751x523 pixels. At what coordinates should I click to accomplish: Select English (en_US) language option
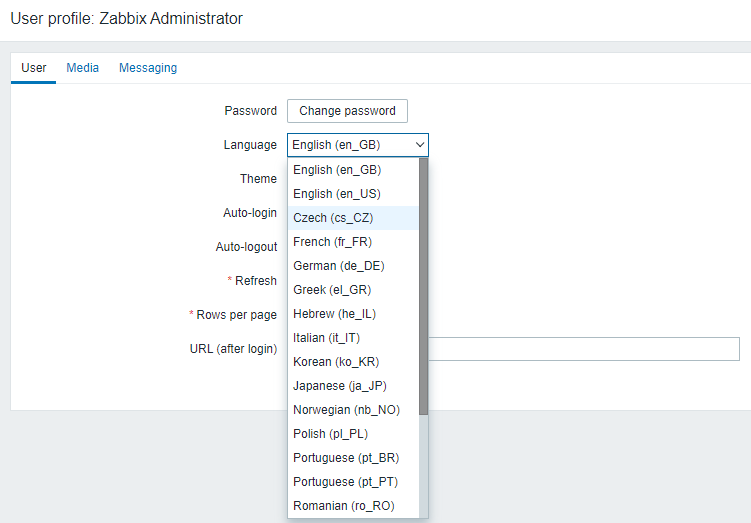337,194
